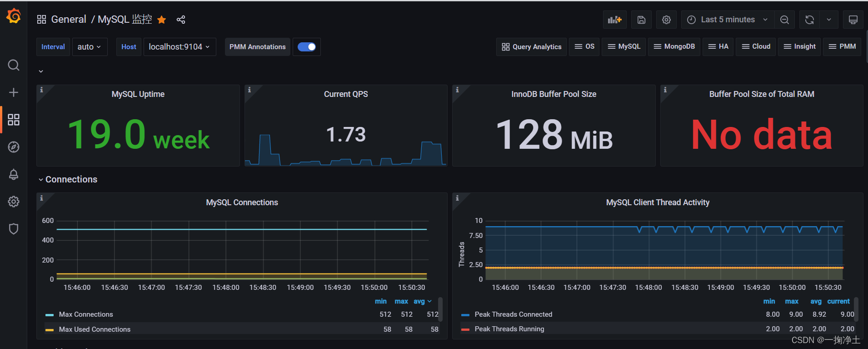Toggle Max Used Connections series visibility
The image size is (868, 349).
tap(95, 329)
